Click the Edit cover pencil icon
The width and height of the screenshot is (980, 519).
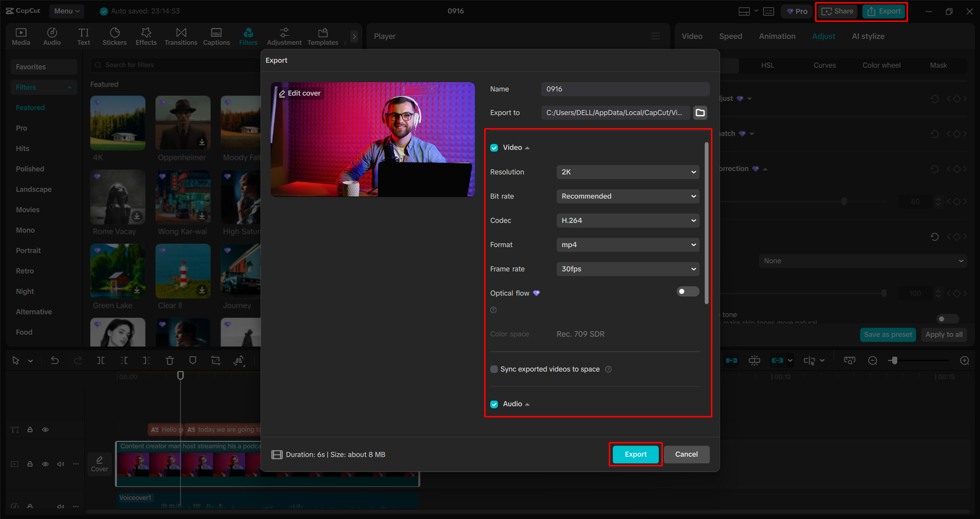pyautogui.click(x=282, y=93)
